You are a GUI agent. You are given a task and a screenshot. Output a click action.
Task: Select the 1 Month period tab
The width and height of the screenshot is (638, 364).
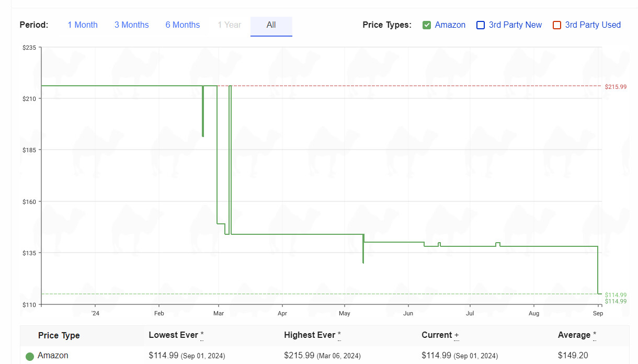point(82,25)
